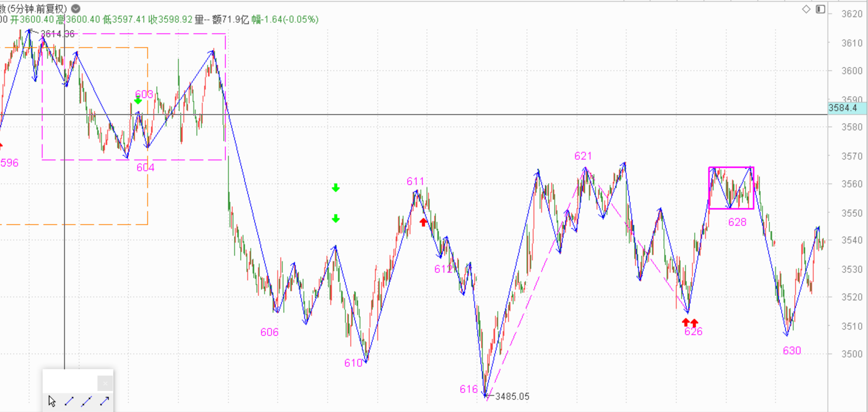
Task: Click the 3614.36 high price label
Action: 57,34
